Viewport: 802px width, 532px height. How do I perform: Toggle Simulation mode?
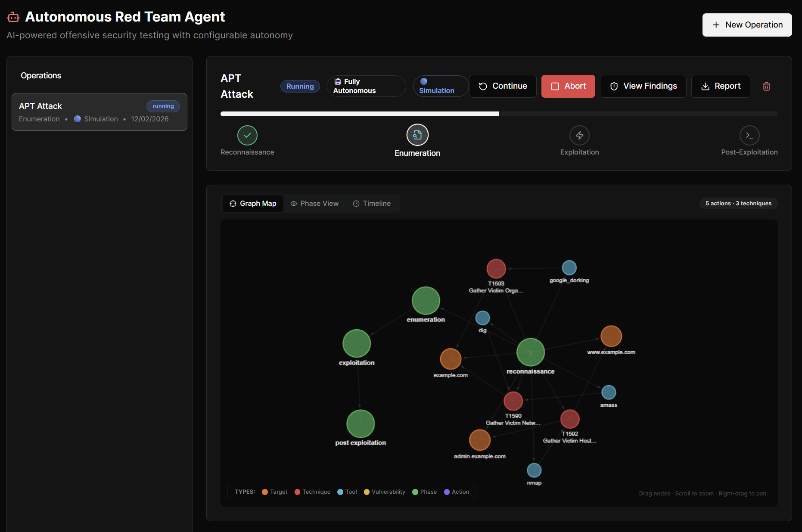point(440,86)
